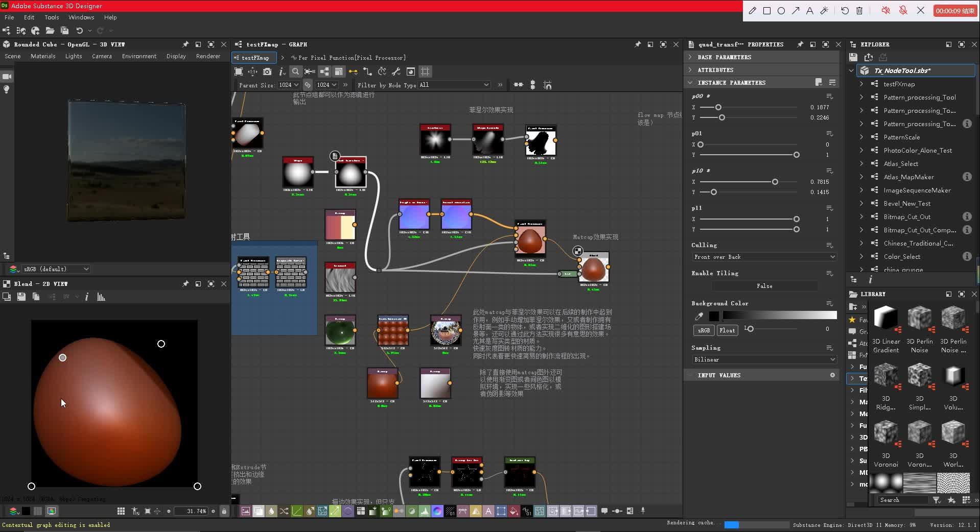
Task: Open the Sampling Bilinear dropdown
Action: [763, 359]
